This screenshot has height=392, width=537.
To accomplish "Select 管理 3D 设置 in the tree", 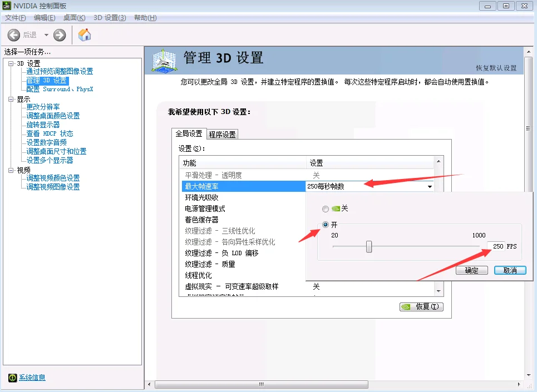I will pos(47,81).
